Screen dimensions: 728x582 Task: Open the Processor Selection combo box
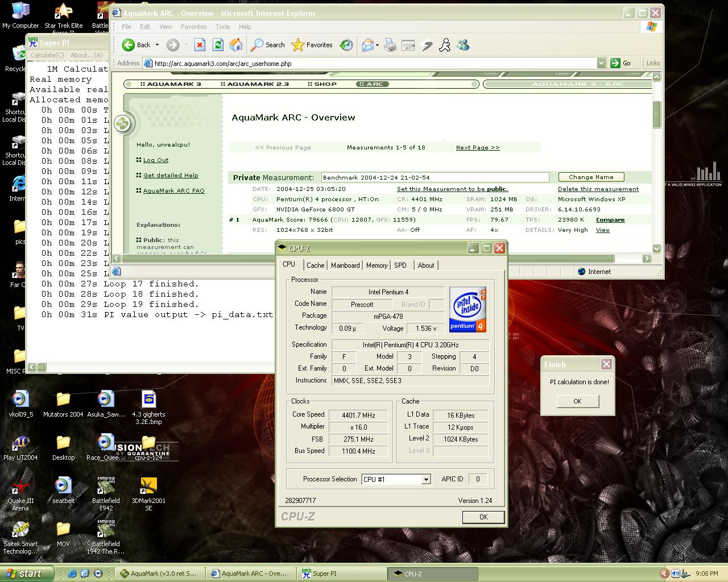[396, 479]
